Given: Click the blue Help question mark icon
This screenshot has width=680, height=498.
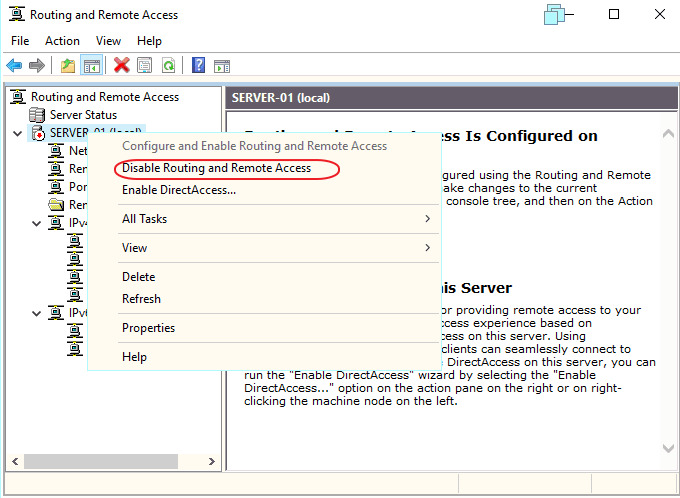Looking at the screenshot, I should [x=198, y=65].
